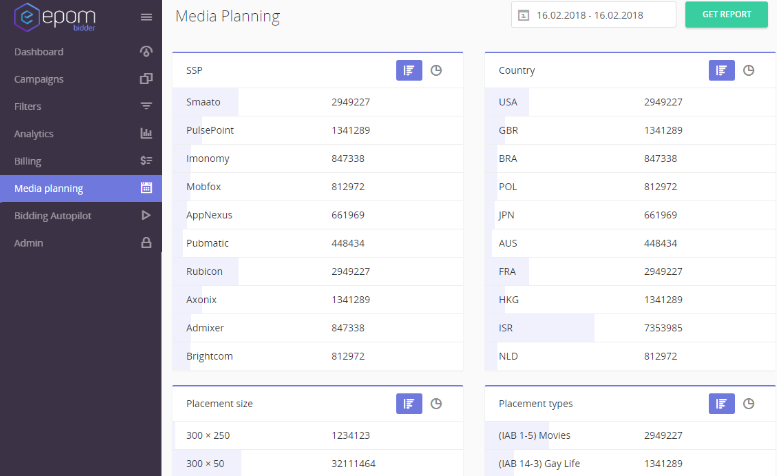
Task: Select the (IAB 1-5) Movies row
Action: pos(630,435)
